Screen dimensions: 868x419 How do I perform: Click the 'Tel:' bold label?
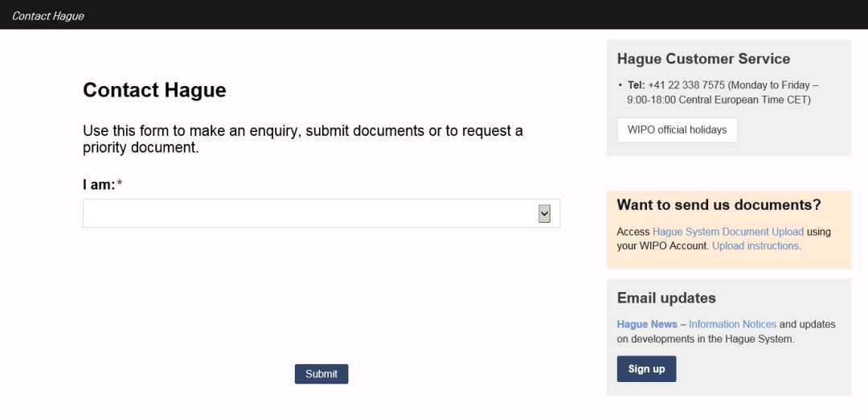(x=636, y=85)
